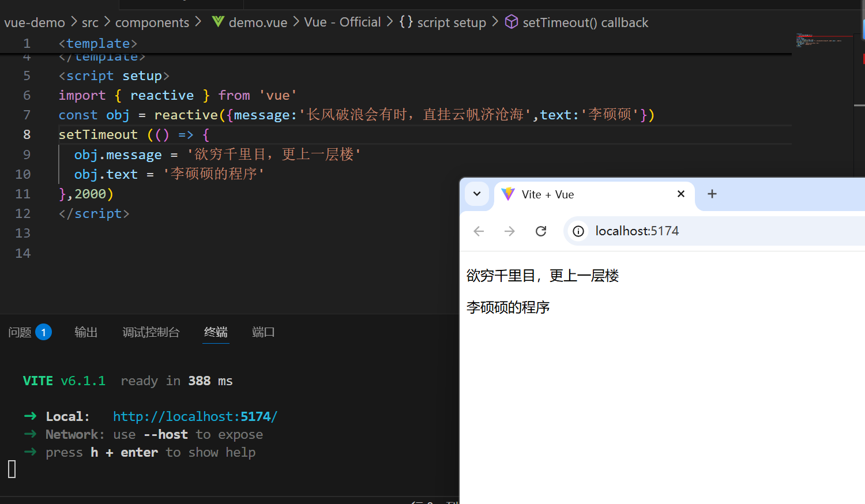This screenshot has height=504, width=865.
Task: Click the problems count badge
Action: (x=43, y=332)
